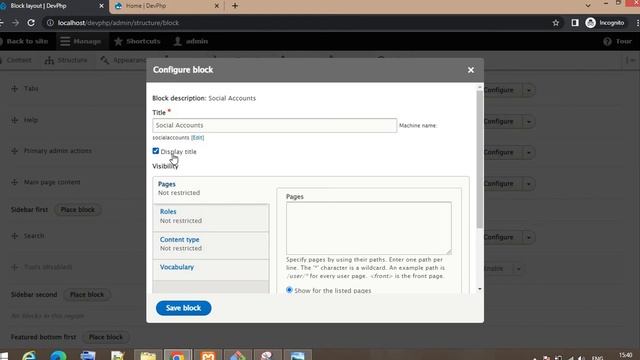This screenshot has height=360, width=640.
Task: Click Primary admin actions move handle
Action: (x=15, y=151)
